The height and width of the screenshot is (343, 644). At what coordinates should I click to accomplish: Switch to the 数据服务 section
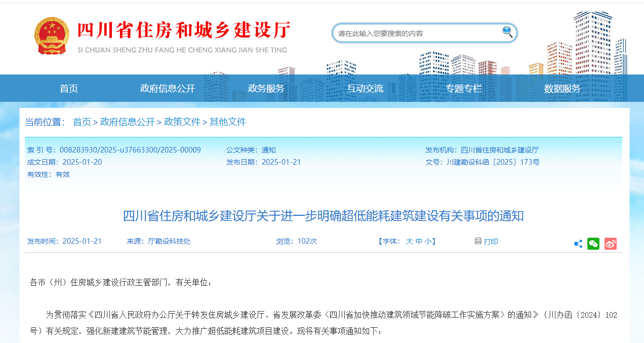pos(563,88)
